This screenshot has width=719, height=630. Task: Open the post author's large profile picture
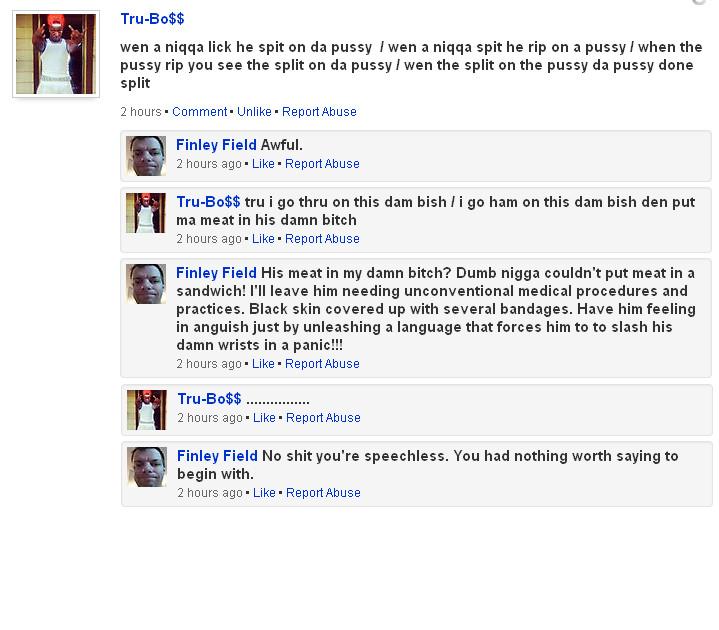pos(56,55)
